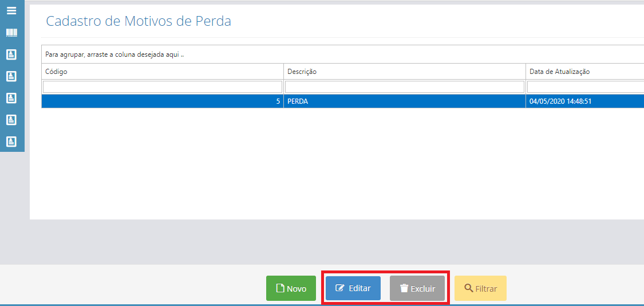Focus the filter field under Código
Image resolution: width=644 pixels, height=306 pixels.
coord(163,87)
